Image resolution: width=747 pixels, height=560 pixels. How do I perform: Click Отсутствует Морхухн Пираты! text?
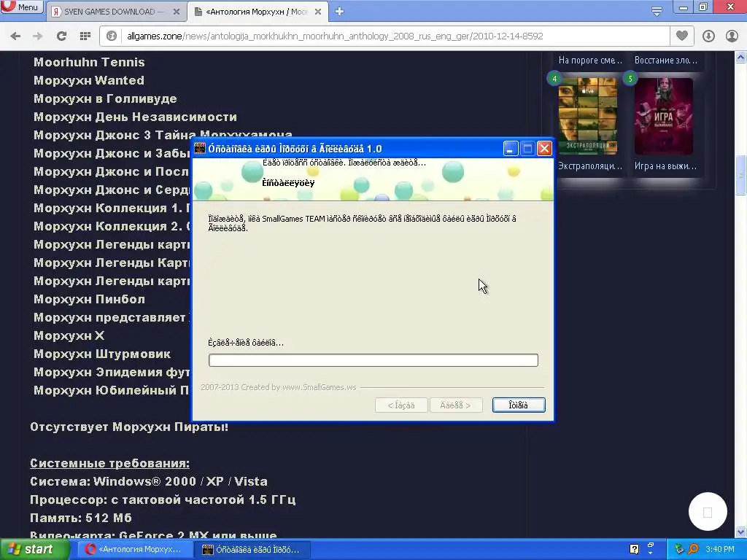(x=129, y=427)
